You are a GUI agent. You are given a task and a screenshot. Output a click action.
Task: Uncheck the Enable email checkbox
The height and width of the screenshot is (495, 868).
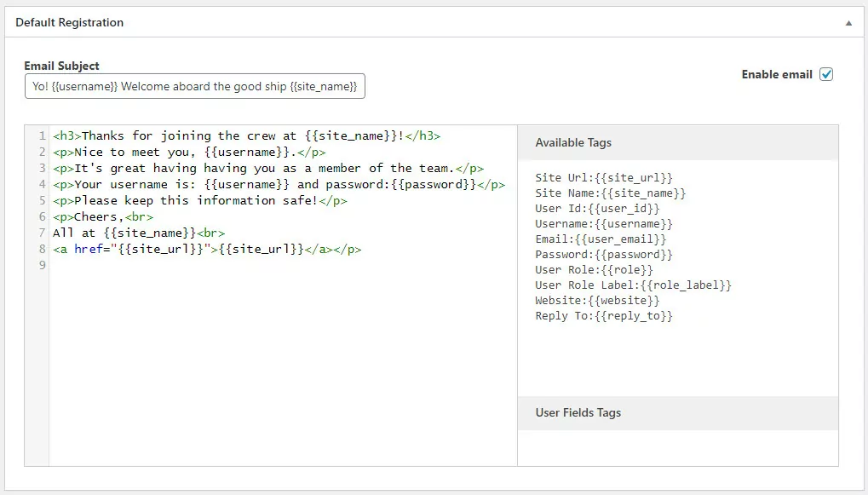826,74
